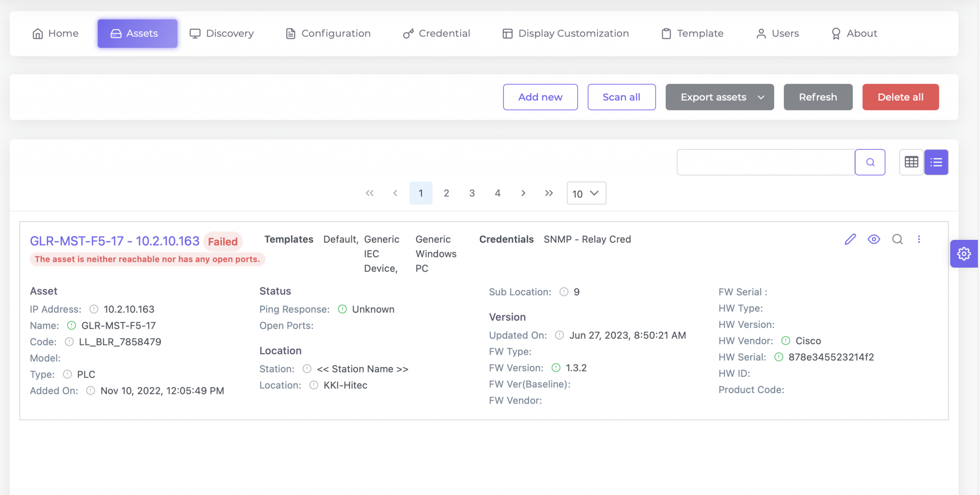This screenshot has height=495, width=980.
Task: Switch to table grid view
Action: [x=911, y=162]
